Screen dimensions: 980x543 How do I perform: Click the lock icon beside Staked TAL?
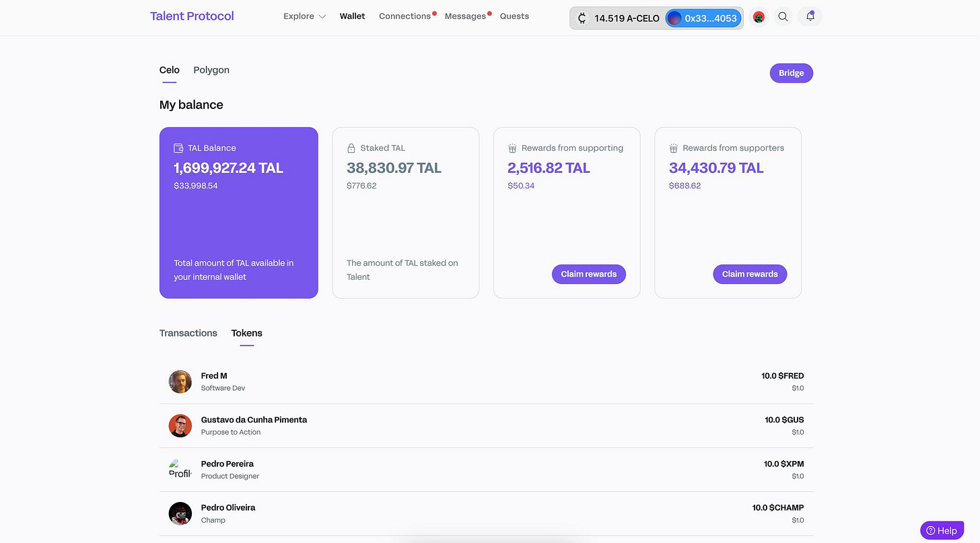351,148
